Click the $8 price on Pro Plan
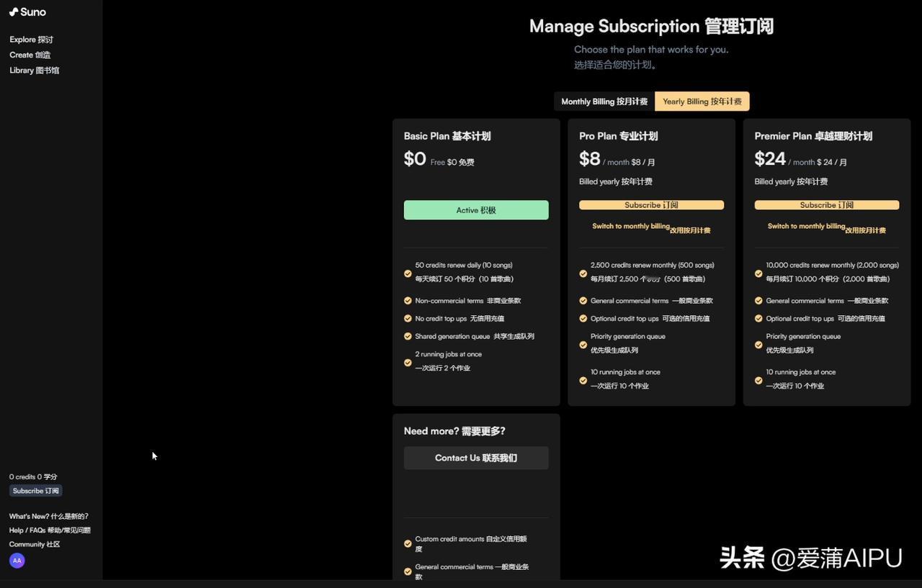This screenshot has height=588, width=922. (x=590, y=159)
